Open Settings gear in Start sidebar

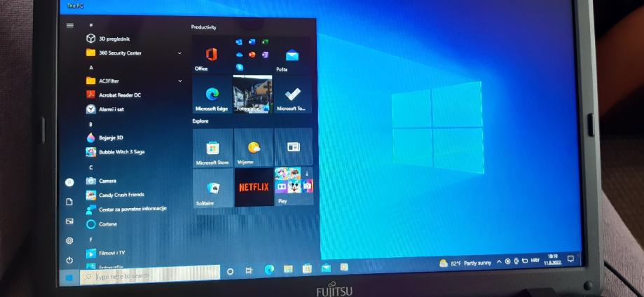69,241
